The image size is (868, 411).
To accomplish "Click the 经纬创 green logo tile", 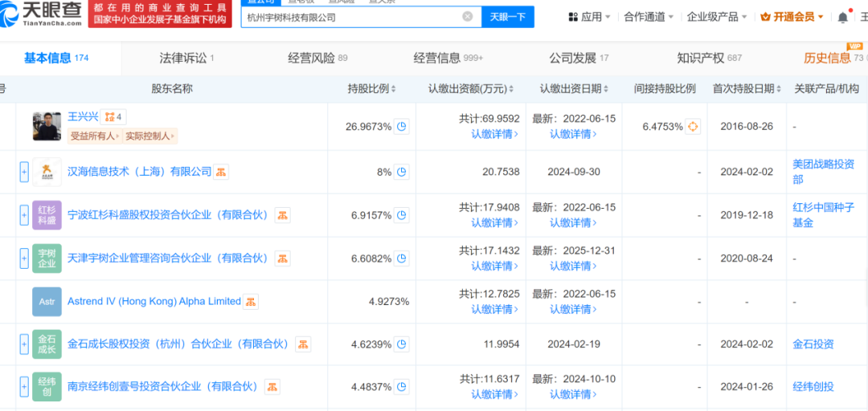I will point(47,387).
